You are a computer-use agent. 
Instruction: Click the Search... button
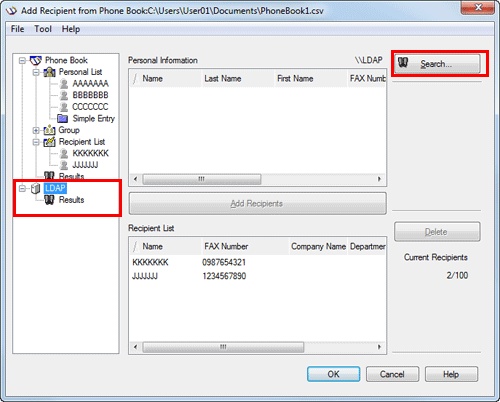(437, 63)
